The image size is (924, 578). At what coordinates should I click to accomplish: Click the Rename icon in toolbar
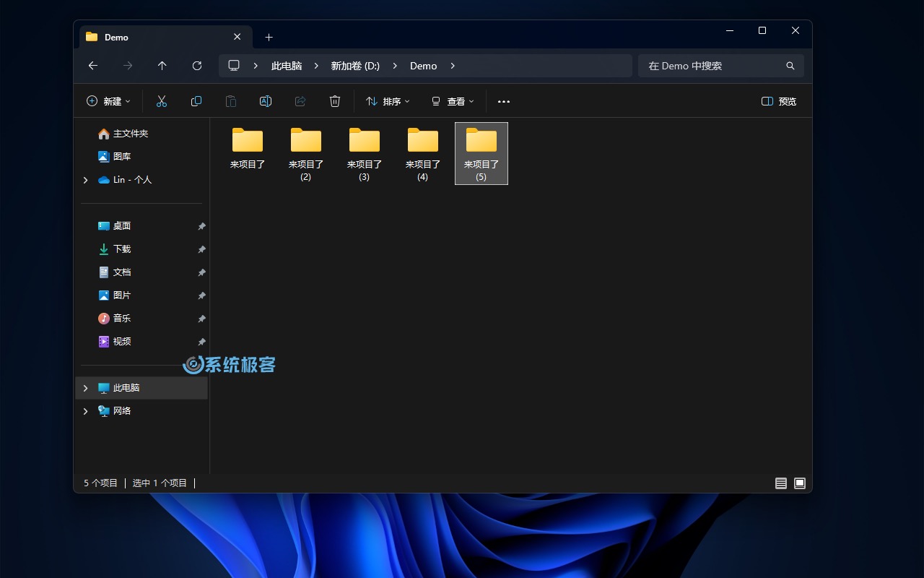pos(266,101)
